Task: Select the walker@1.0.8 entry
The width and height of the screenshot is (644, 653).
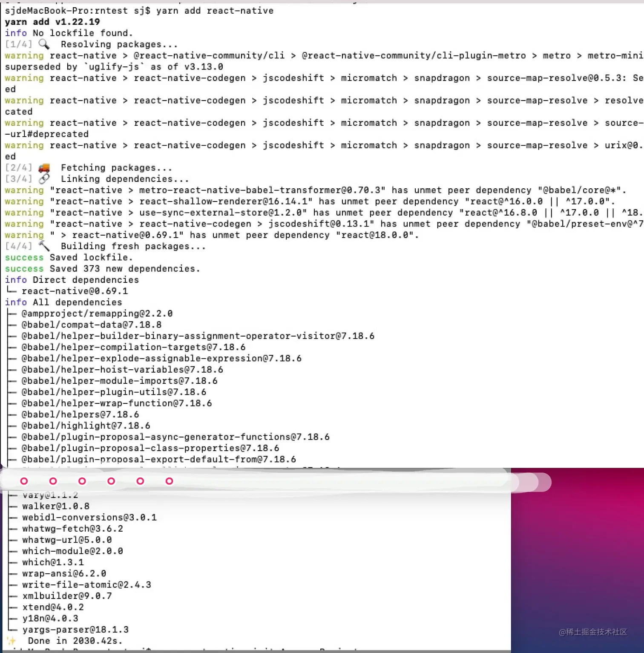Action: (x=56, y=506)
